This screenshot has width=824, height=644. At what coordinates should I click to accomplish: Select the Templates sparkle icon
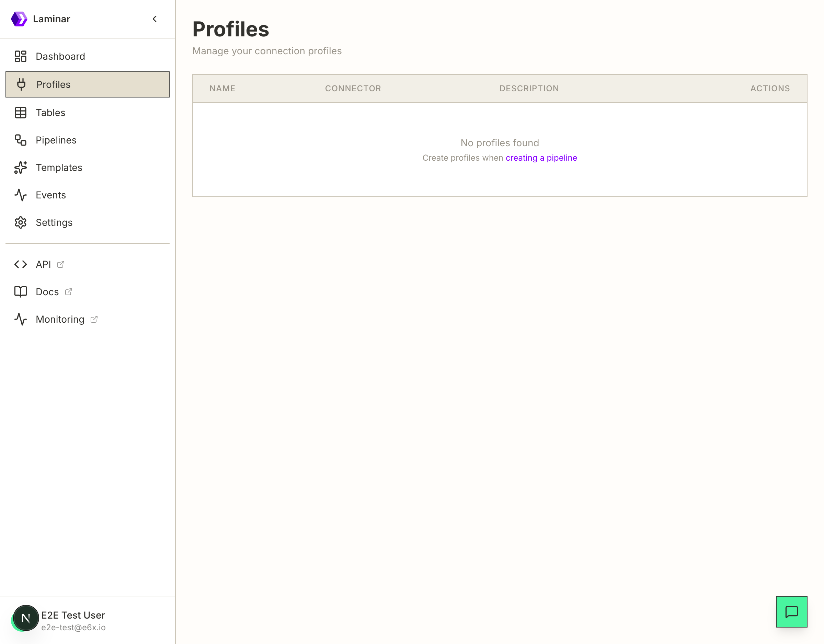[x=20, y=168]
